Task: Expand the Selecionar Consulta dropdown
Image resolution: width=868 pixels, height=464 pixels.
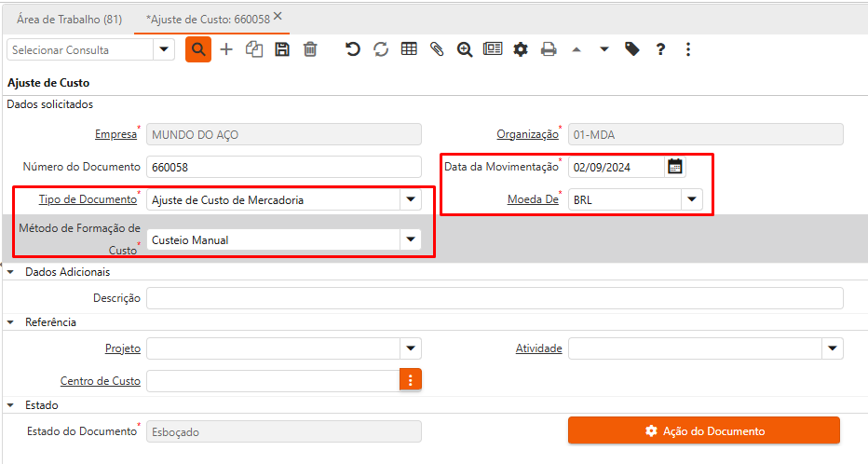Action: click(x=164, y=49)
